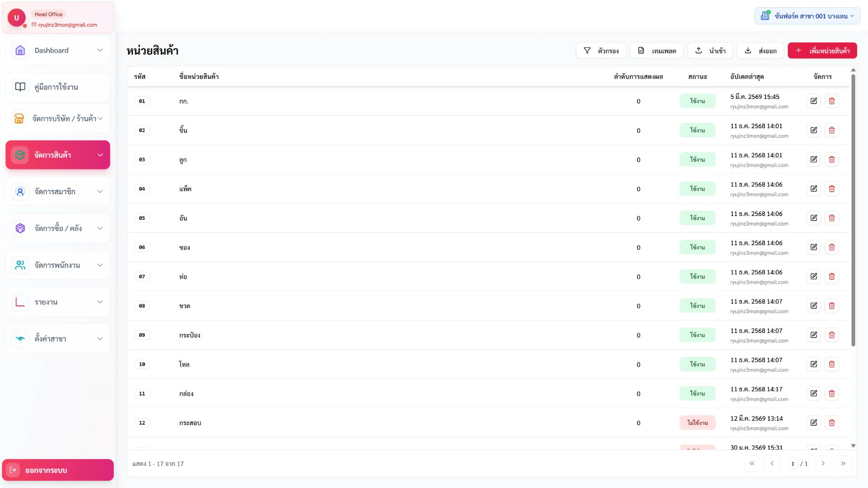Click the trash icon for unit กระสอบ
This screenshot has width=868, height=488.
pos(832,423)
